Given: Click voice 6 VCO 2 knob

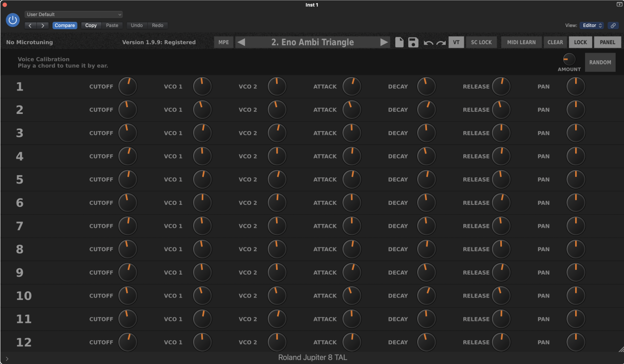Looking at the screenshot, I should click(277, 203).
